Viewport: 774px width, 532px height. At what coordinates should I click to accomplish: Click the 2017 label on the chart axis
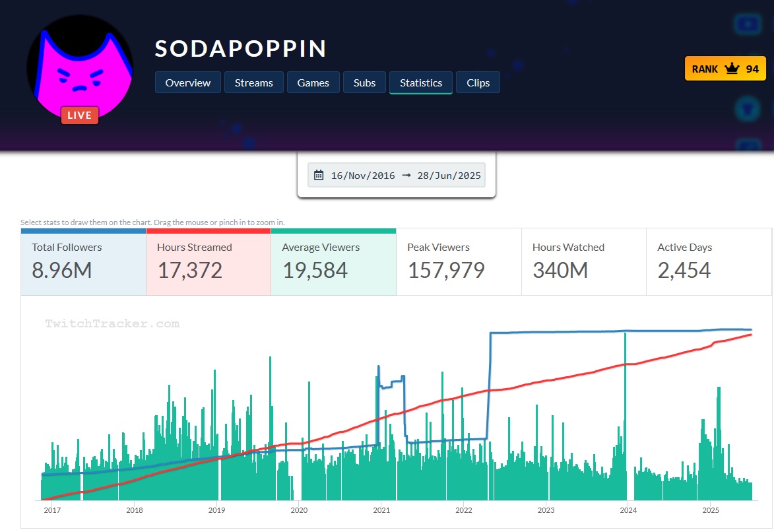pos(52,510)
